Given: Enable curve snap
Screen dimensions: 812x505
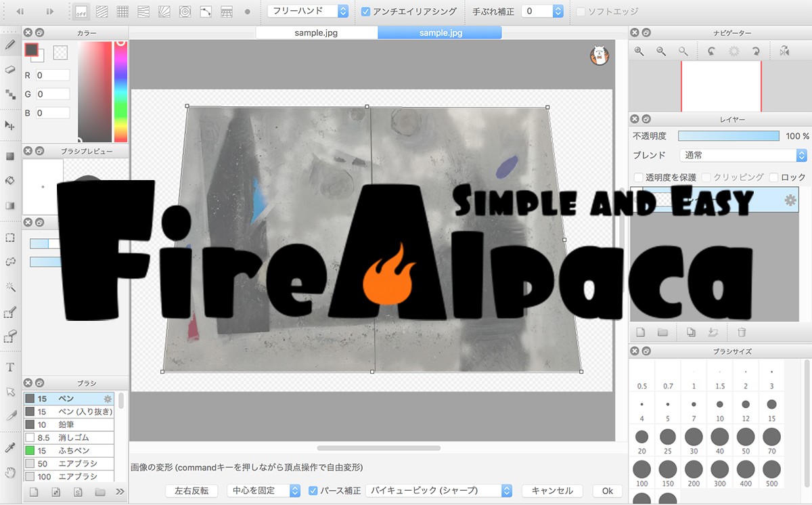Looking at the screenshot, I should coord(206,12).
